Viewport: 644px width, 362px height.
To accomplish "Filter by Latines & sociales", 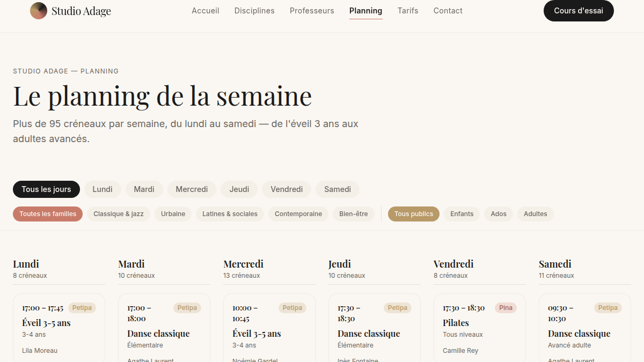I will point(230,214).
